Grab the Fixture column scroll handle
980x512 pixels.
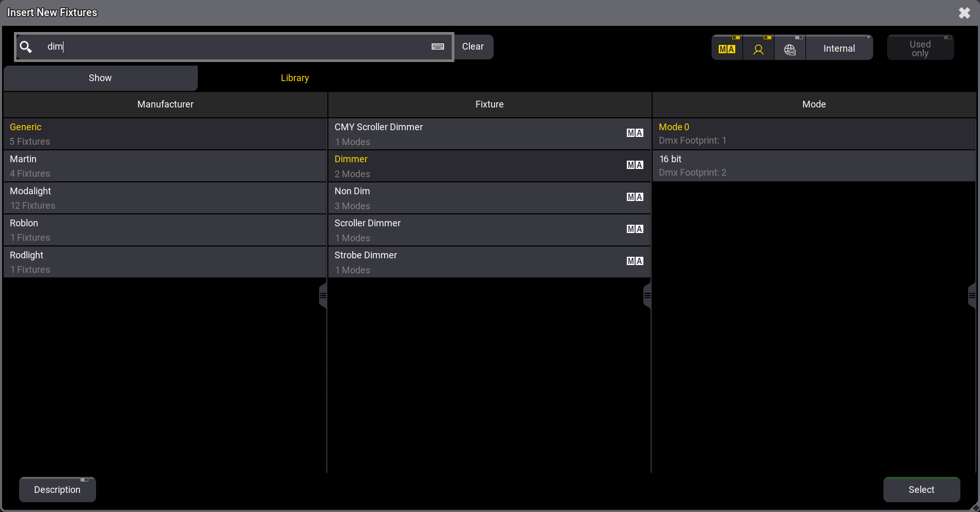click(x=647, y=296)
